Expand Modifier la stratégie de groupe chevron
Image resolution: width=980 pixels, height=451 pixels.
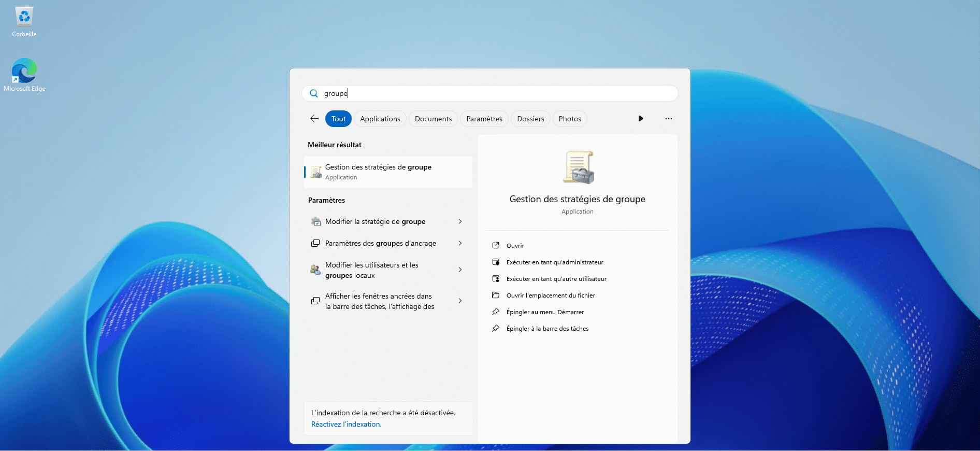(460, 221)
